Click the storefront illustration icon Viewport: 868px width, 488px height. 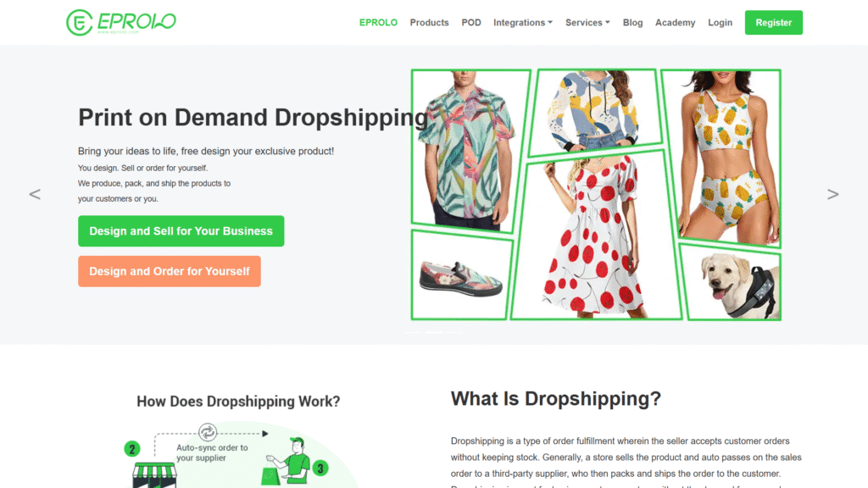click(x=154, y=476)
